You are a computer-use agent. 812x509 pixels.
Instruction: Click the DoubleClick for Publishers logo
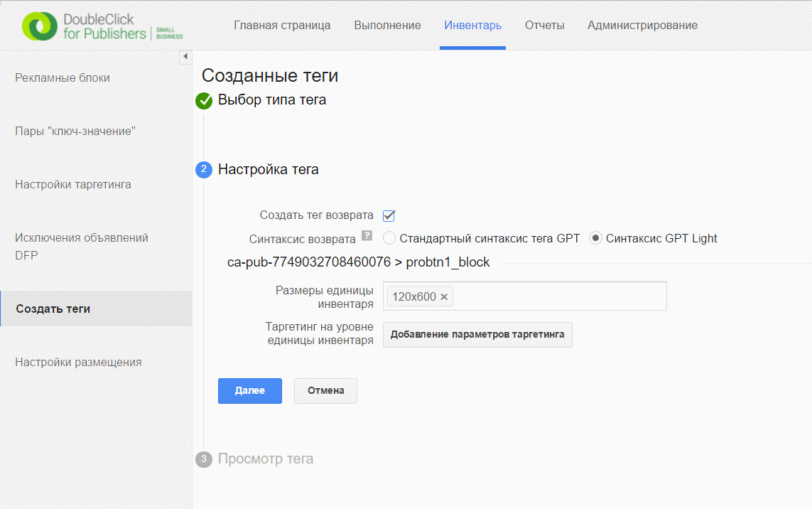102,26
